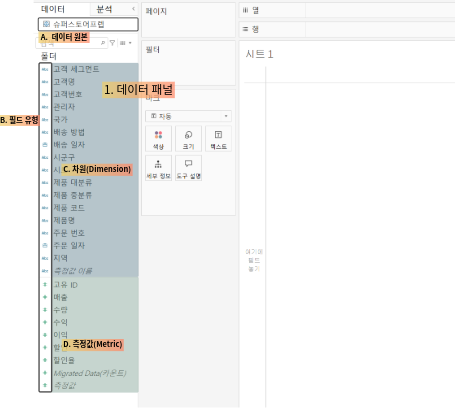Click the 행 shelf
Viewport: 455px width, 408px height.
(x=347, y=29)
